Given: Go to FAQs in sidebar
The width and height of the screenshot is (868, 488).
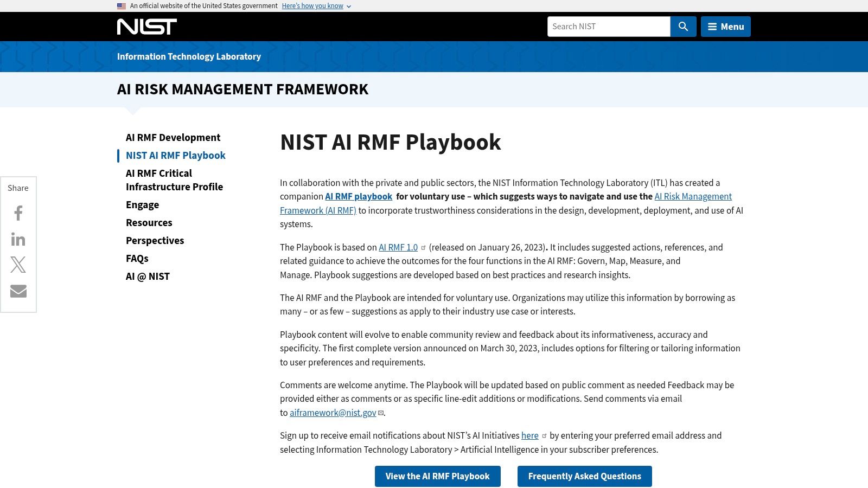Looking at the screenshot, I should coord(137,259).
